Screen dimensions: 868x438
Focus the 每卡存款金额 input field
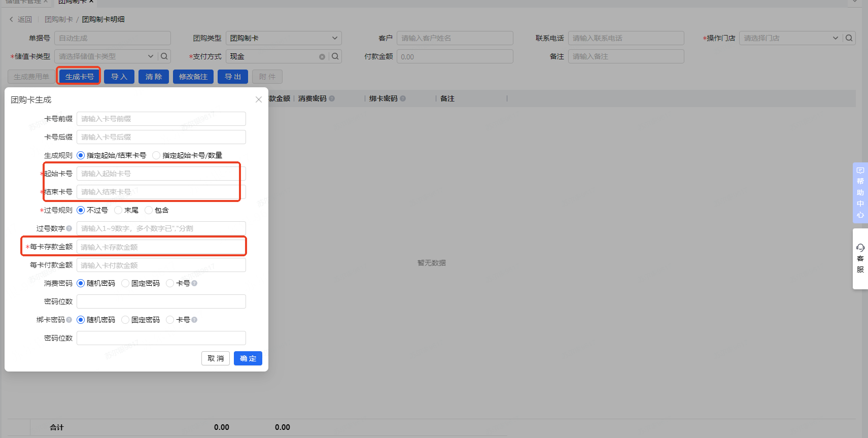coord(161,247)
